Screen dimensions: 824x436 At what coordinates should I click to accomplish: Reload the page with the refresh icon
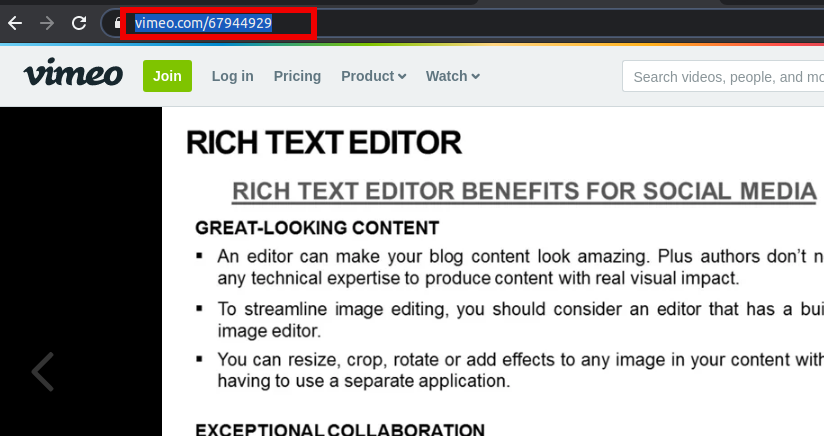pyautogui.click(x=79, y=23)
